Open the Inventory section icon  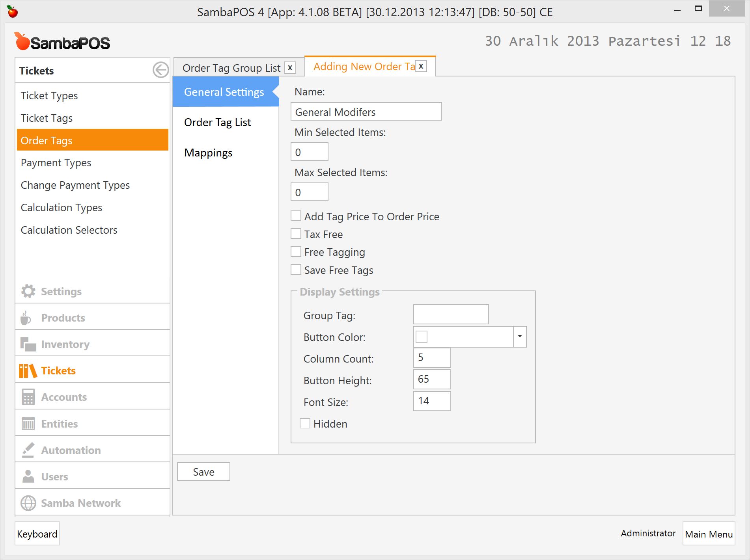28,344
